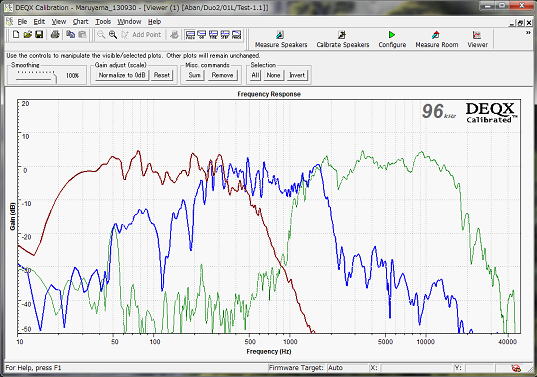Click the new document icon

coord(16,35)
